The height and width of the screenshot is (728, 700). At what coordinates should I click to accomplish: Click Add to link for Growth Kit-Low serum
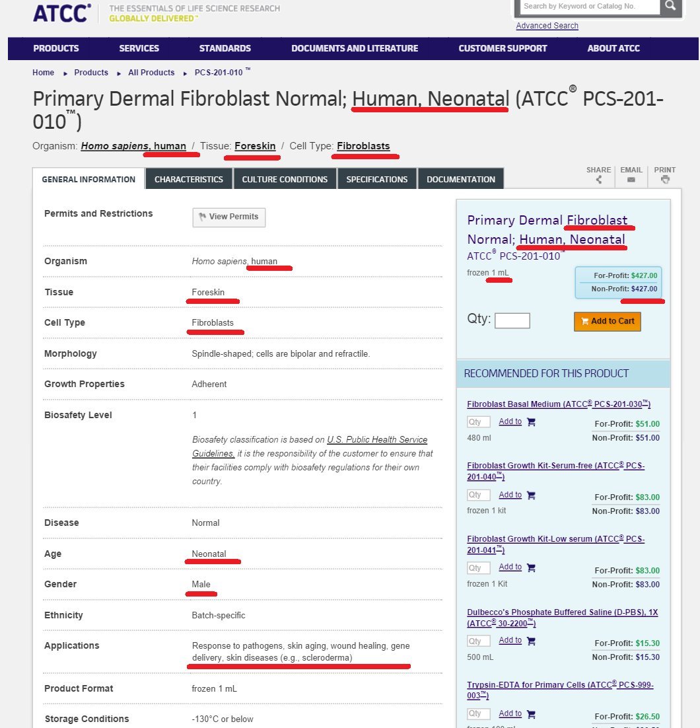click(x=510, y=567)
